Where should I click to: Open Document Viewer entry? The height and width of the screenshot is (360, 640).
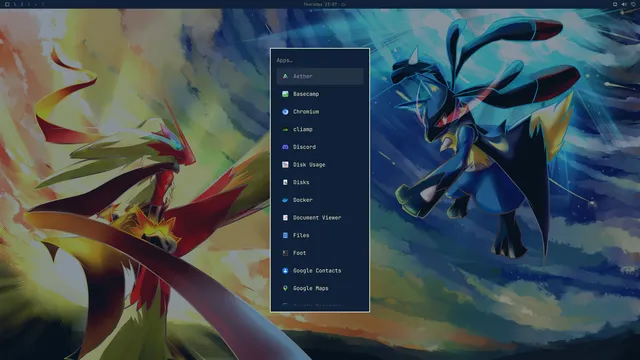tap(320, 218)
